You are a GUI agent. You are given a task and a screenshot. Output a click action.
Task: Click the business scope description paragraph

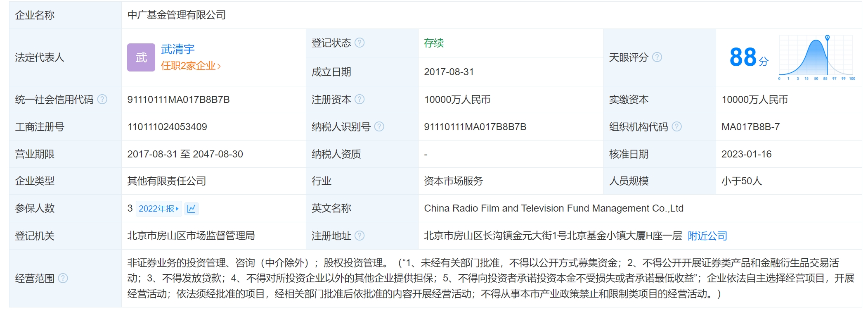(x=491, y=278)
